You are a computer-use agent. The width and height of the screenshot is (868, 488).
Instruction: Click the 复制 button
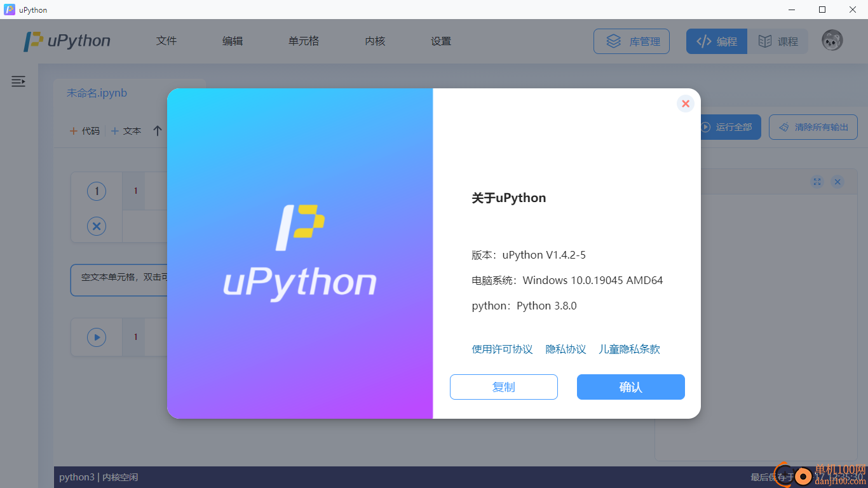[x=503, y=387]
